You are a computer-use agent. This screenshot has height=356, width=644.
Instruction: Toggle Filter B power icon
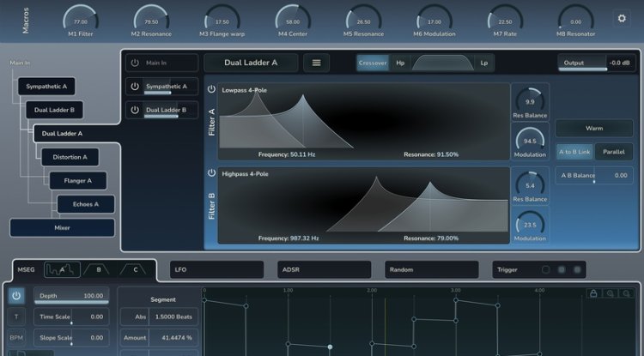pyautogui.click(x=211, y=172)
